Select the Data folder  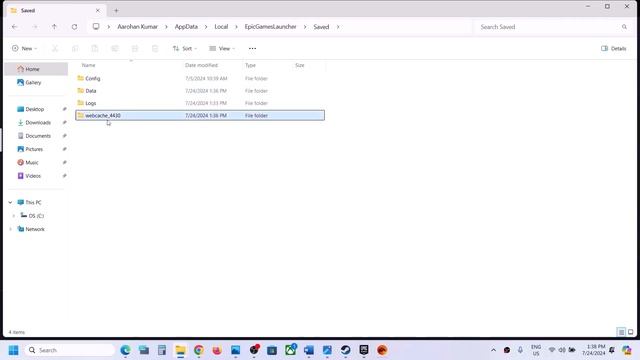coord(200,91)
